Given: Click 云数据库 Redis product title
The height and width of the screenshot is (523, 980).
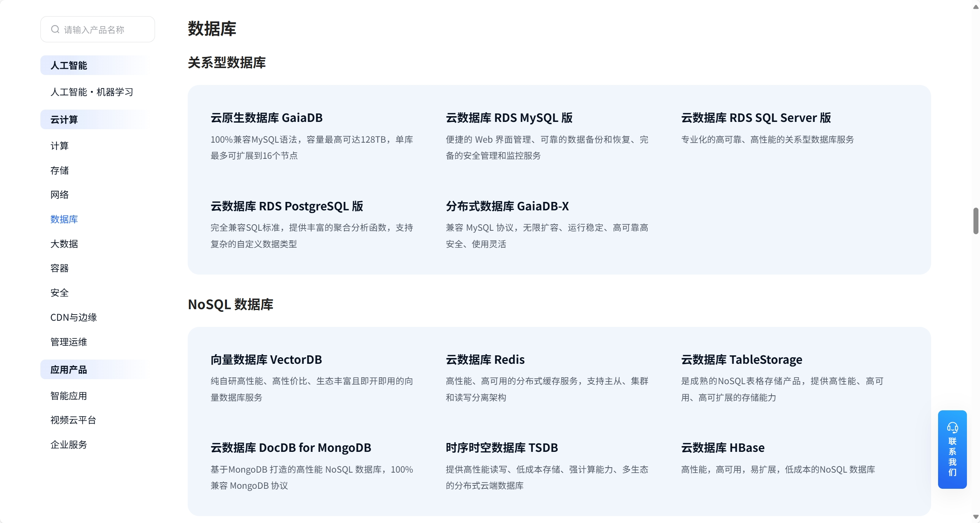Looking at the screenshot, I should point(485,360).
